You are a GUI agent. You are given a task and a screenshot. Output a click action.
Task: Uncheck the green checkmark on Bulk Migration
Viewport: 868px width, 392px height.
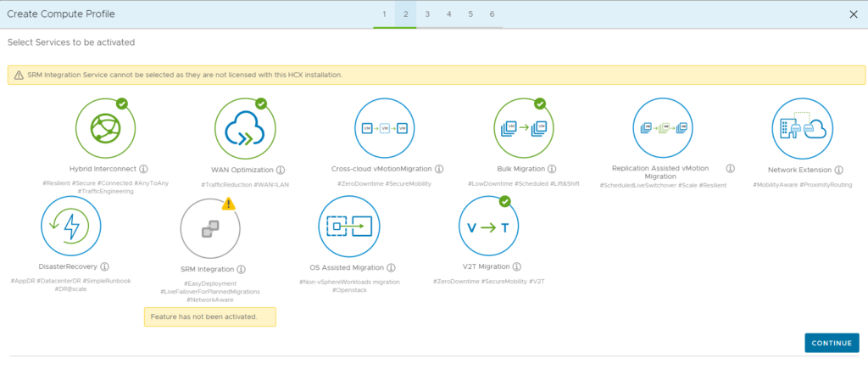540,104
